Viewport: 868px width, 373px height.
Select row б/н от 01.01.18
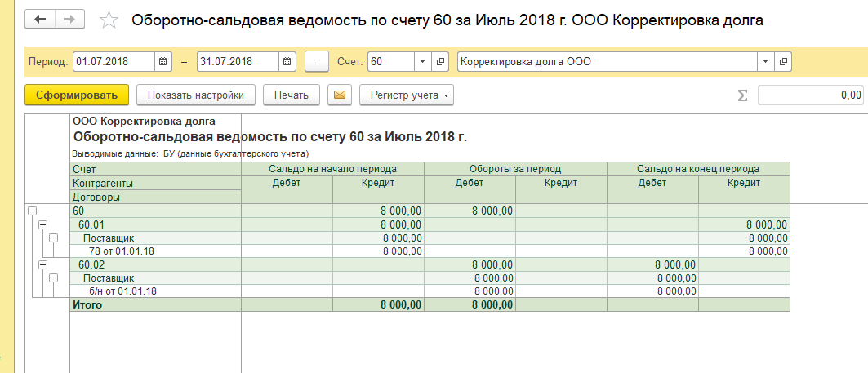coord(155,291)
